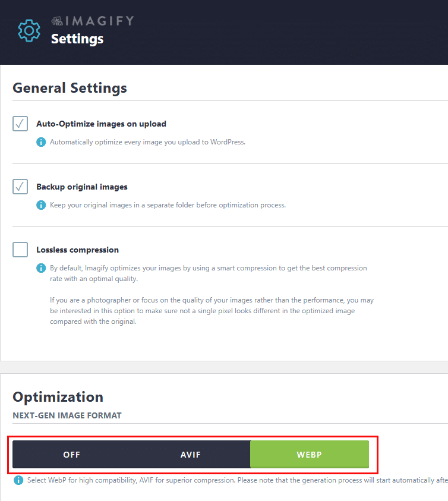Click the Imagify logo
448x501 pixels.
coord(92,21)
